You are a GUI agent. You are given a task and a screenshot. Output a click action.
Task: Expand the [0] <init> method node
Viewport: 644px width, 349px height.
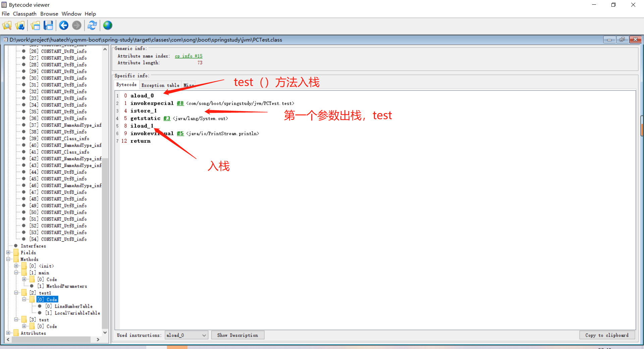point(16,266)
